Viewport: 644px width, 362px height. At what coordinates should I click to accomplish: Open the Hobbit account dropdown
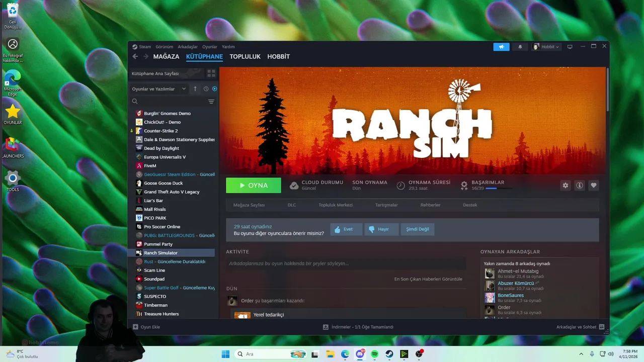click(546, 47)
